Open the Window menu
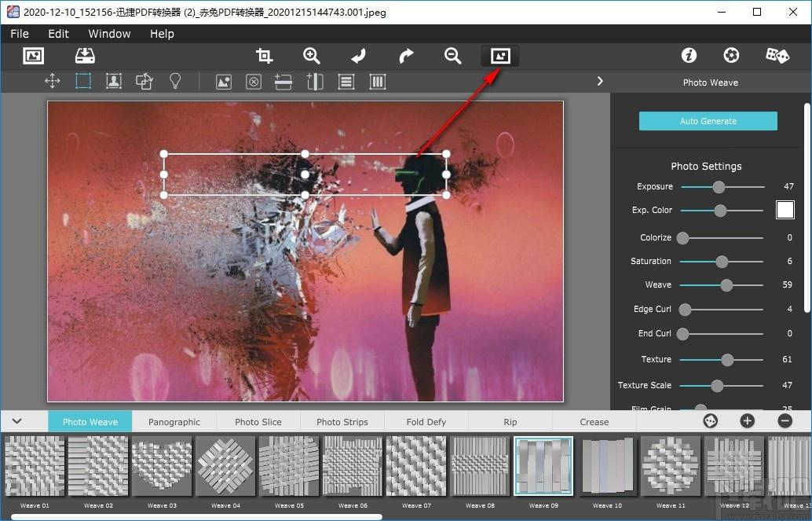This screenshot has width=812, height=521. coord(109,34)
